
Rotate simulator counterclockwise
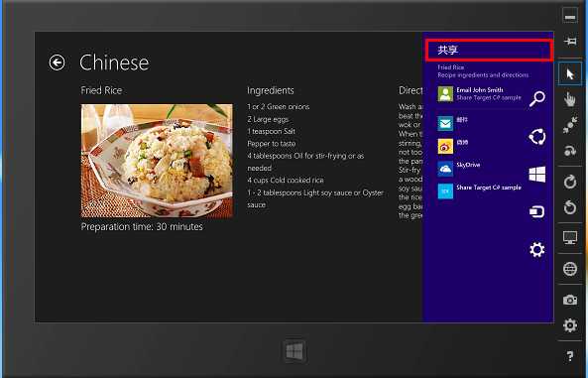pyautogui.click(x=570, y=207)
